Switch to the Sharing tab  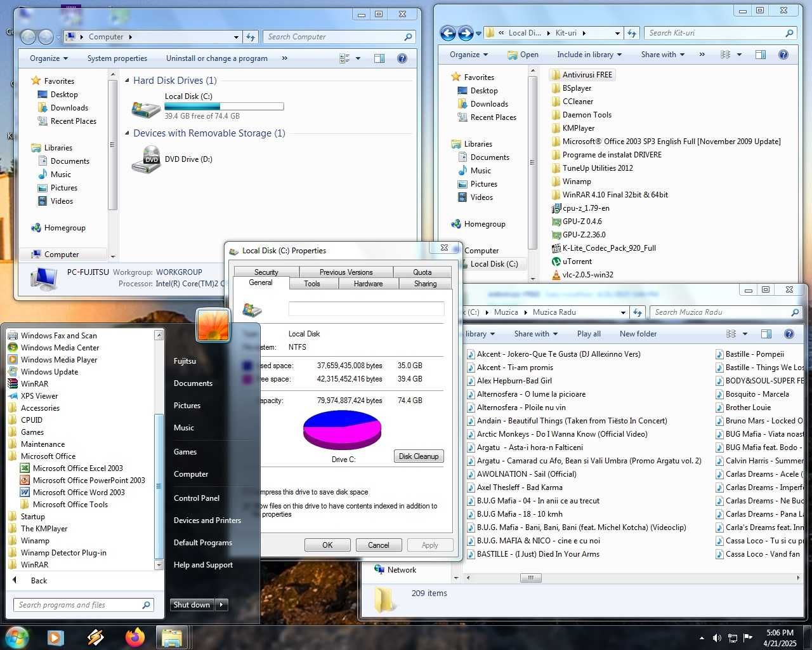[425, 284]
